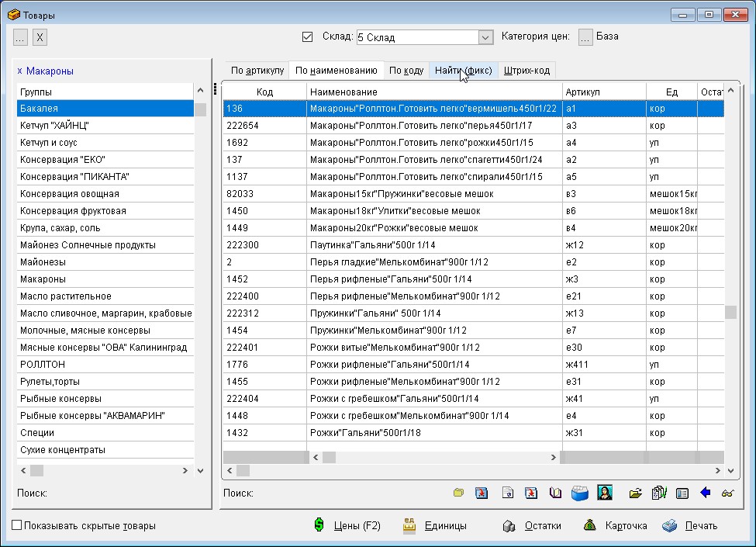Click the blue file box icon

coord(580,493)
